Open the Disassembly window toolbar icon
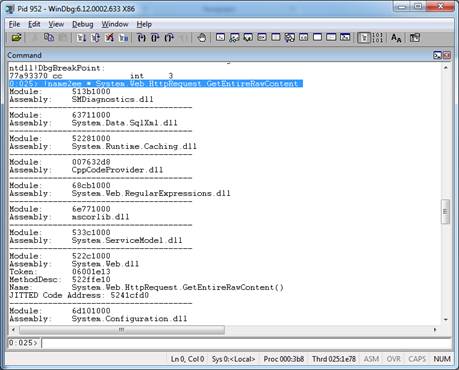The image size is (459, 370). [303, 37]
